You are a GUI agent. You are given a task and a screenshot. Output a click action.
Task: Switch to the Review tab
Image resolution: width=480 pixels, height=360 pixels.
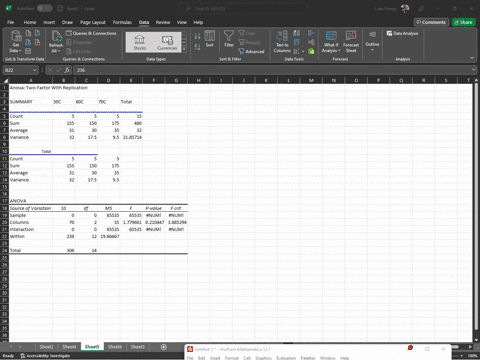click(163, 22)
